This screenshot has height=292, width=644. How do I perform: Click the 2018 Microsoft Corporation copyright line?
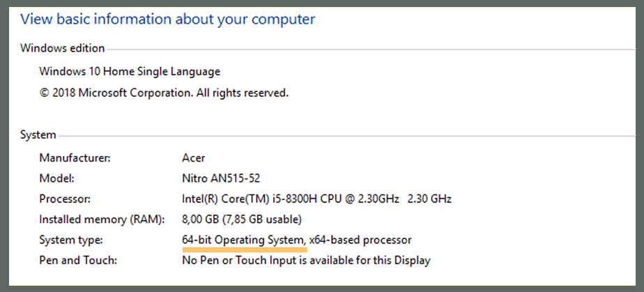163,92
